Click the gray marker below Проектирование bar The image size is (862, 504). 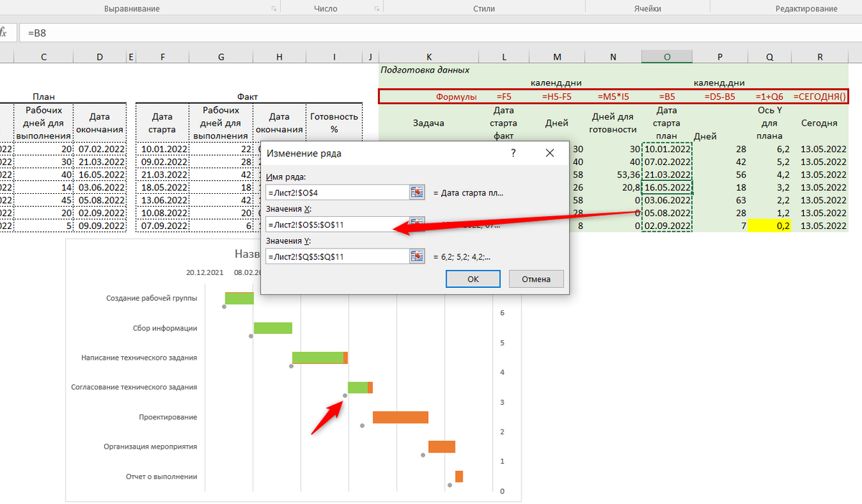362,426
